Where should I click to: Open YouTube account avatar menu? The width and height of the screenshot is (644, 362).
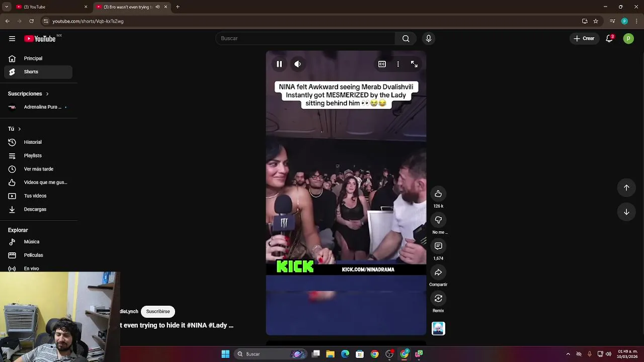point(628,38)
